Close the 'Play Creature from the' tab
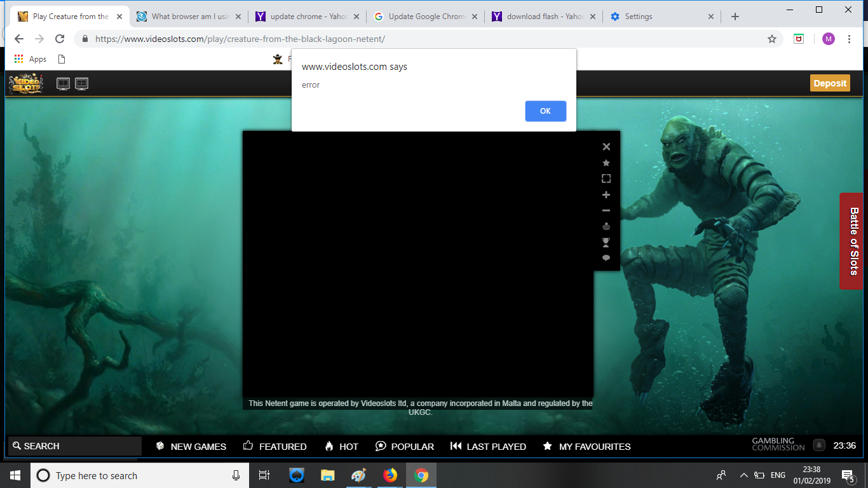868x488 pixels. (119, 17)
